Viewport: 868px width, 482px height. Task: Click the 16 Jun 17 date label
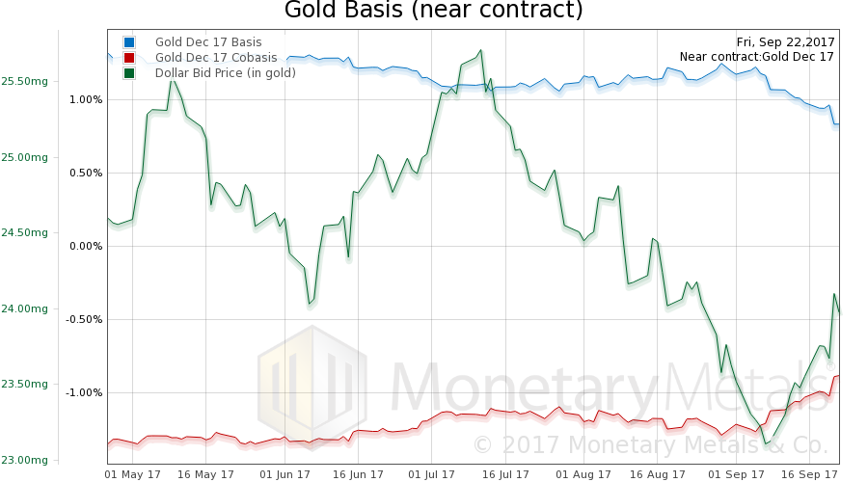point(358,474)
